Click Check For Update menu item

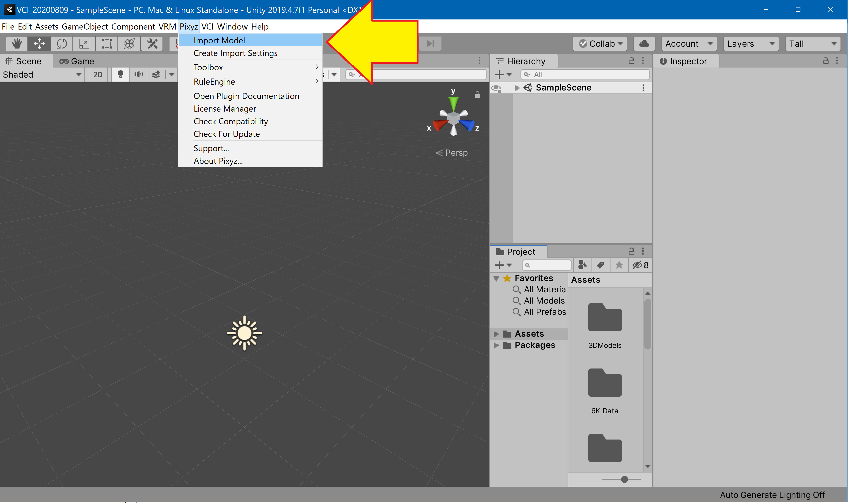226,134
